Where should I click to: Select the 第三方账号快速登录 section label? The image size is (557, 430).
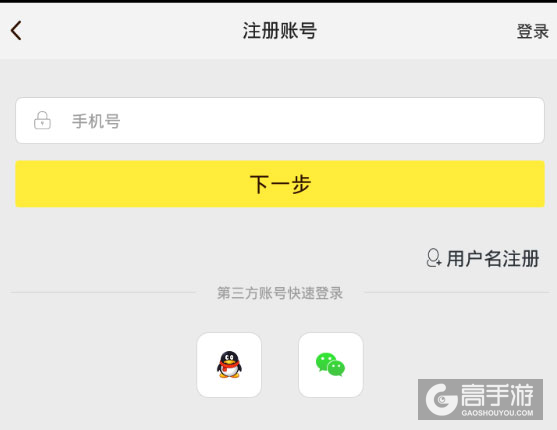pyautogui.click(x=280, y=293)
